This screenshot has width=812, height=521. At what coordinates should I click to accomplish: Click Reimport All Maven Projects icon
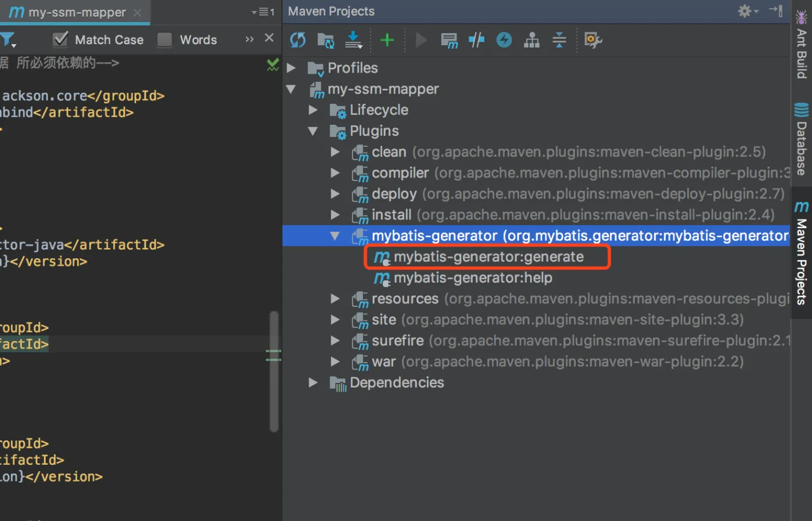[298, 40]
